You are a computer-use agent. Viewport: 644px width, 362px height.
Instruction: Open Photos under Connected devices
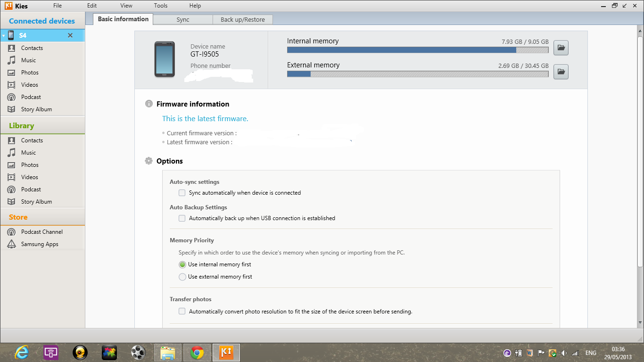click(30, 73)
